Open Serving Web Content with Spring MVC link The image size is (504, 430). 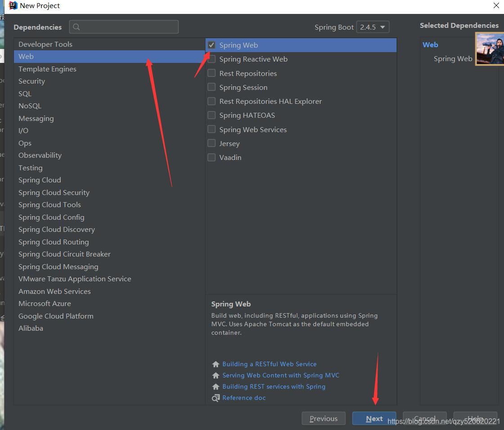281,375
